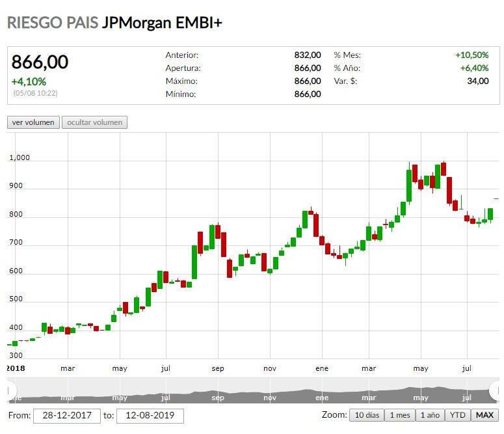Click the 700 y-axis label
This screenshot has height=434, width=504.
coord(16,242)
